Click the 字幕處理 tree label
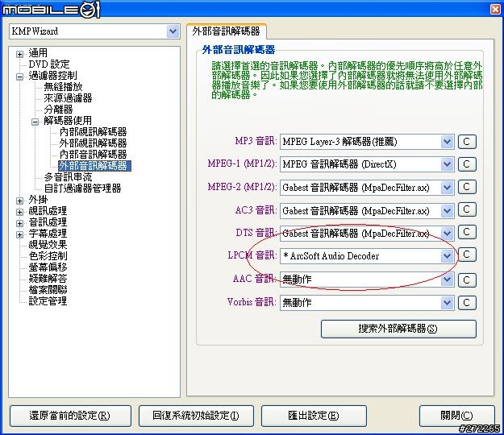 point(48,234)
